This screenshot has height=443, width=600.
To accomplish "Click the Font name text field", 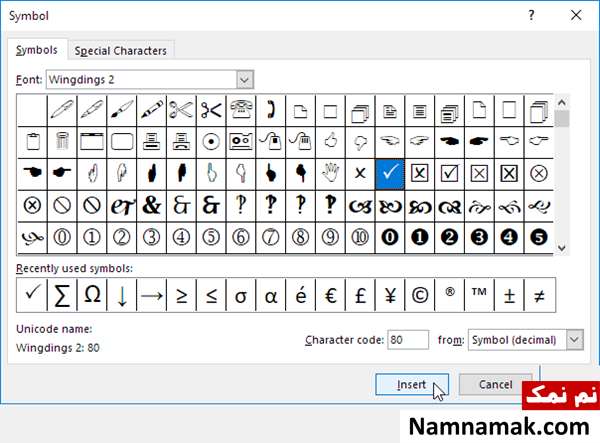I will pyautogui.click(x=142, y=80).
